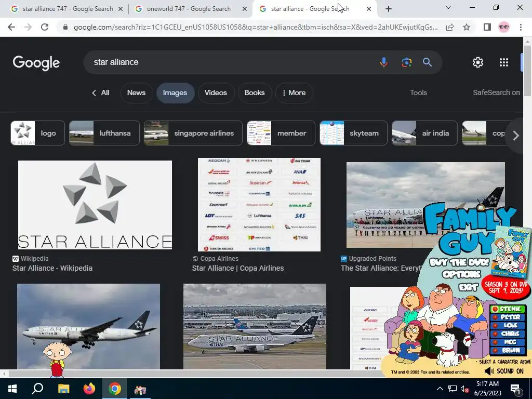Search by image with Google Lens icon
This screenshot has height=399, width=532.
click(406, 62)
